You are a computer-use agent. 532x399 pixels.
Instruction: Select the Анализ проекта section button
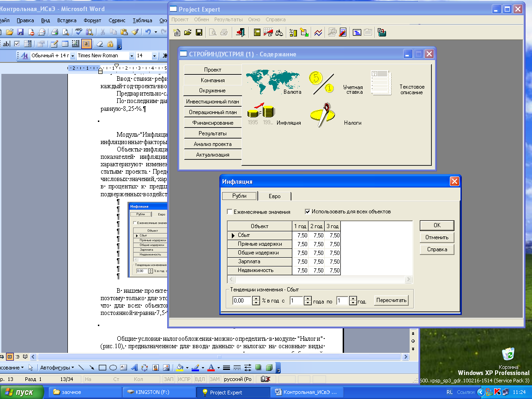[213, 144]
